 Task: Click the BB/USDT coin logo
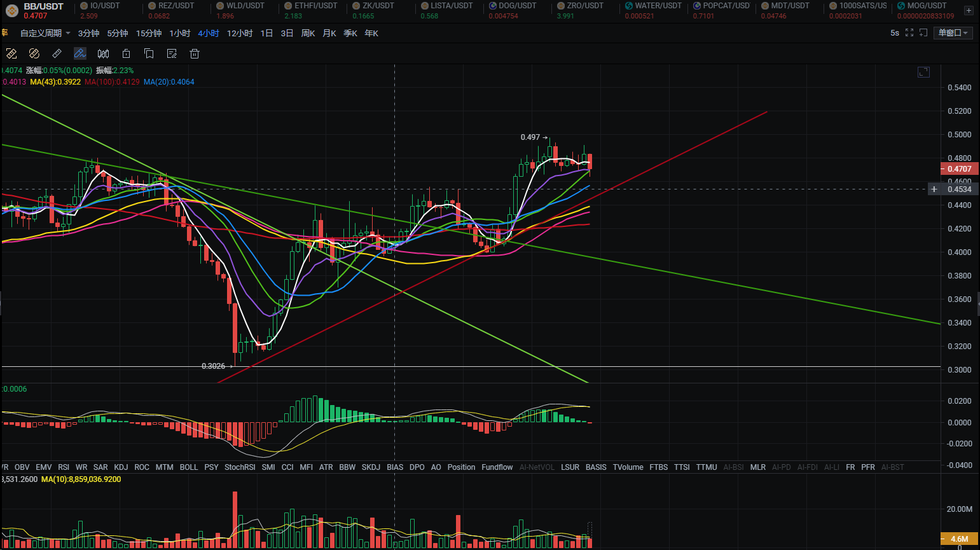click(11, 11)
